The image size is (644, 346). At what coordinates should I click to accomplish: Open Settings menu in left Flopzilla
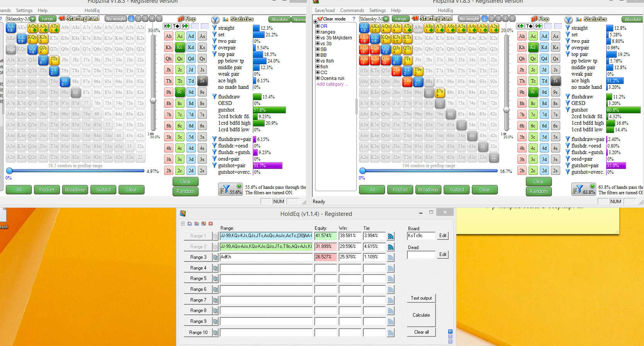tap(24, 10)
